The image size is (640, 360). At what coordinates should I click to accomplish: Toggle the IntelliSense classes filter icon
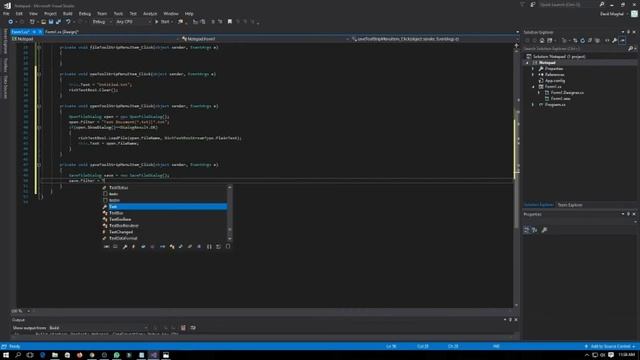pyautogui.click(x=172, y=247)
